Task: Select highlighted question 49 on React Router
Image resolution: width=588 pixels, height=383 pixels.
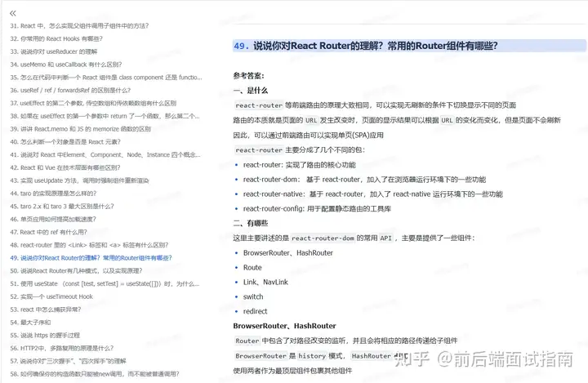Action: click(101, 257)
